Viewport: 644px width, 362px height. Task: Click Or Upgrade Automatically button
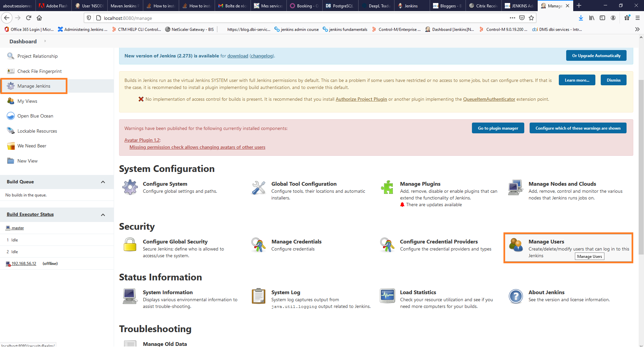(596, 56)
